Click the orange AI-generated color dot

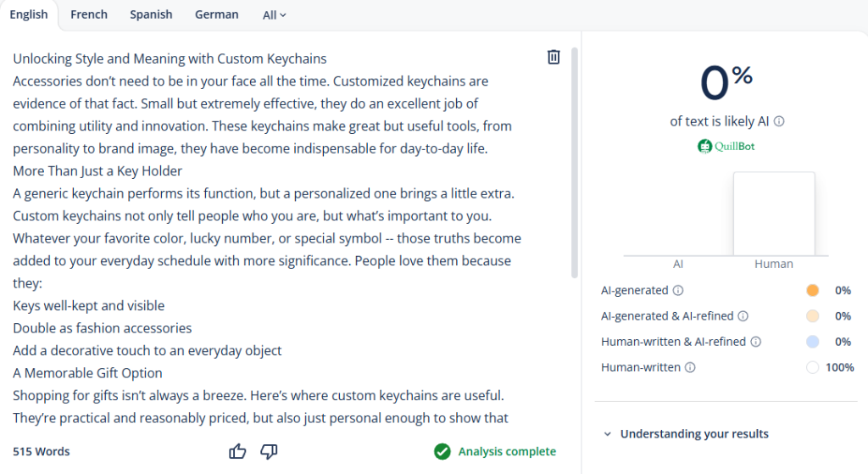[813, 290]
